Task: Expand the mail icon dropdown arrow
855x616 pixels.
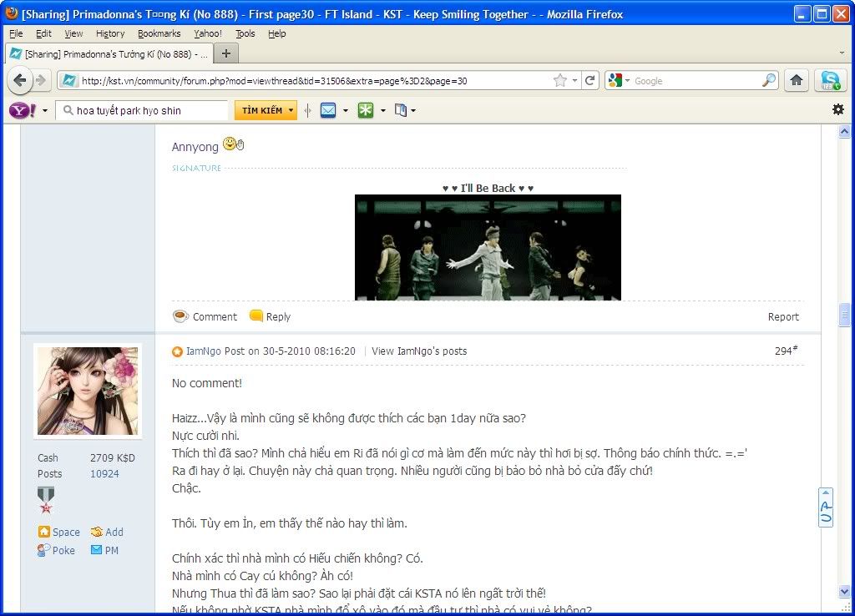Action: 346,111
